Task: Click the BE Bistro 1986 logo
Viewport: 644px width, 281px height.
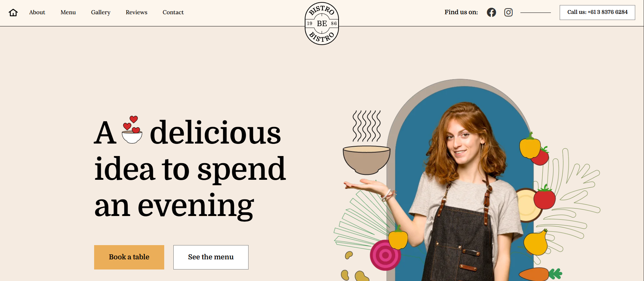Action: pyautogui.click(x=322, y=23)
